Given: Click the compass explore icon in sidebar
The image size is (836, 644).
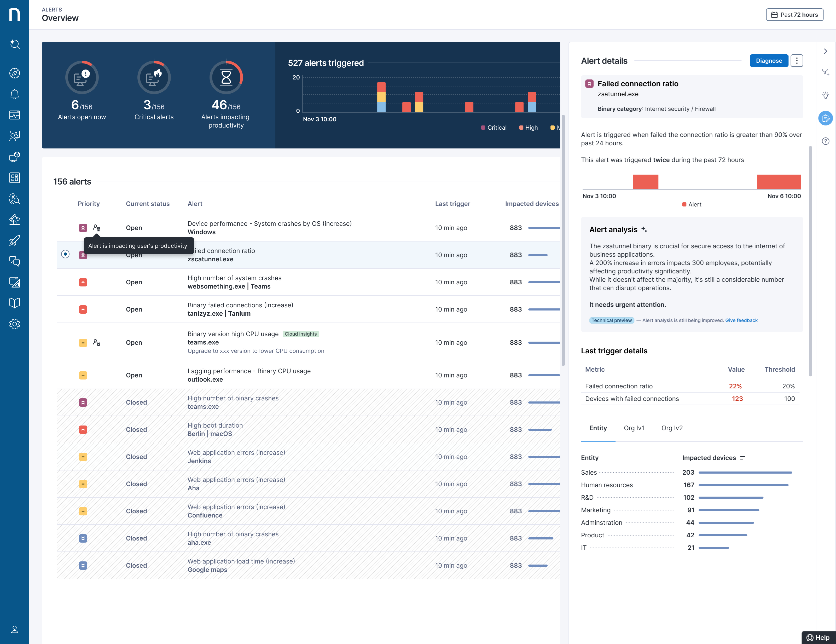Looking at the screenshot, I should 15,73.
